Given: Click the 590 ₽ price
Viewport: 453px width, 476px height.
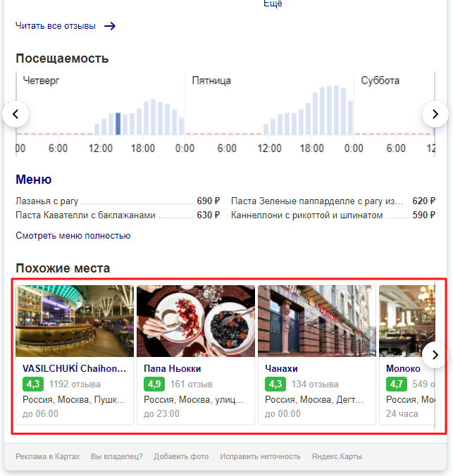Looking at the screenshot, I should click(423, 215).
